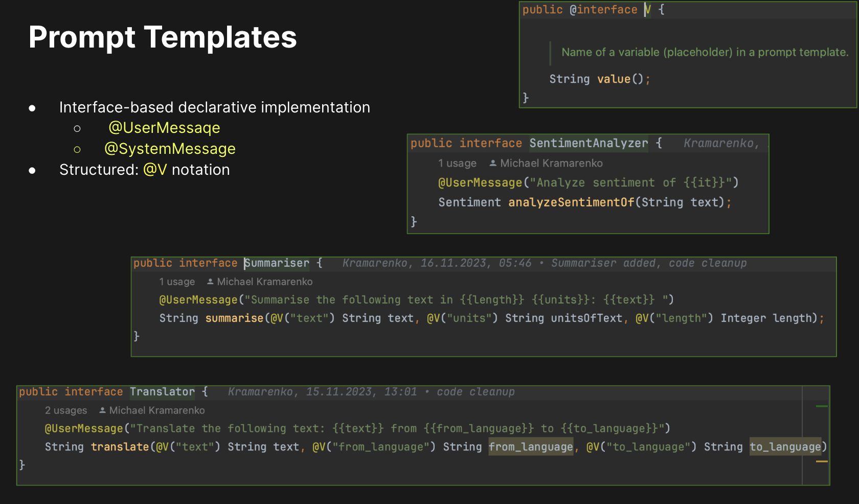Click the author icon beside Michael Kramarenko in SentimentAnalyzer
Image resolution: width=859 pixels, height=504 pixels.
(x=492, y=163)
